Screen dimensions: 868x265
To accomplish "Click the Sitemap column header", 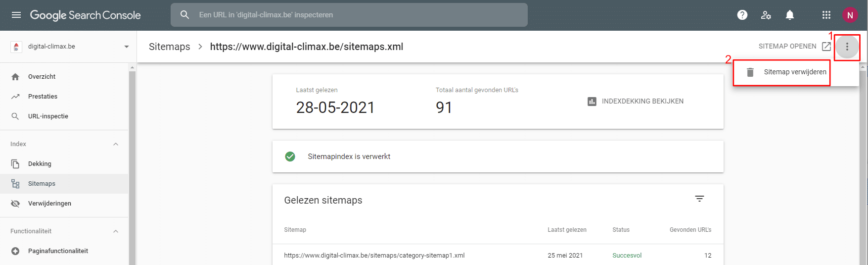I will click(x=295, y=230).
